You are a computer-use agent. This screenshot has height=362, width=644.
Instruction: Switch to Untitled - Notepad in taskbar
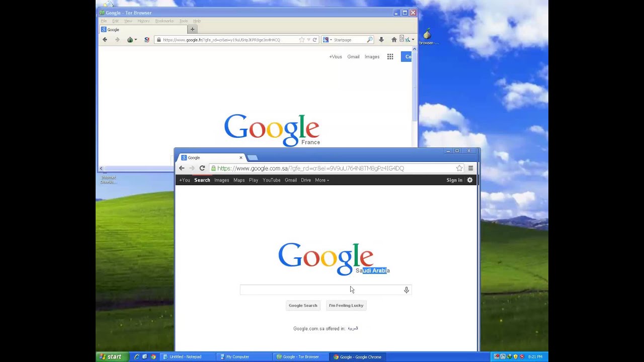[189, 357]
